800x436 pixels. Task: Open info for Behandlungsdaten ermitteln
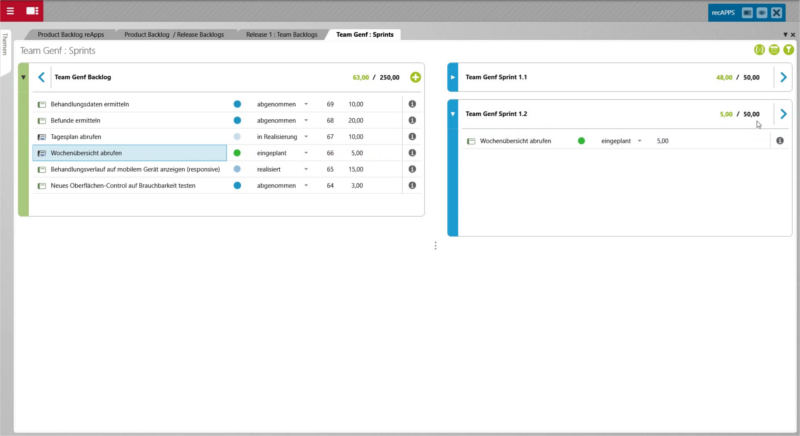pyautogui.click(x=412, y=104)
